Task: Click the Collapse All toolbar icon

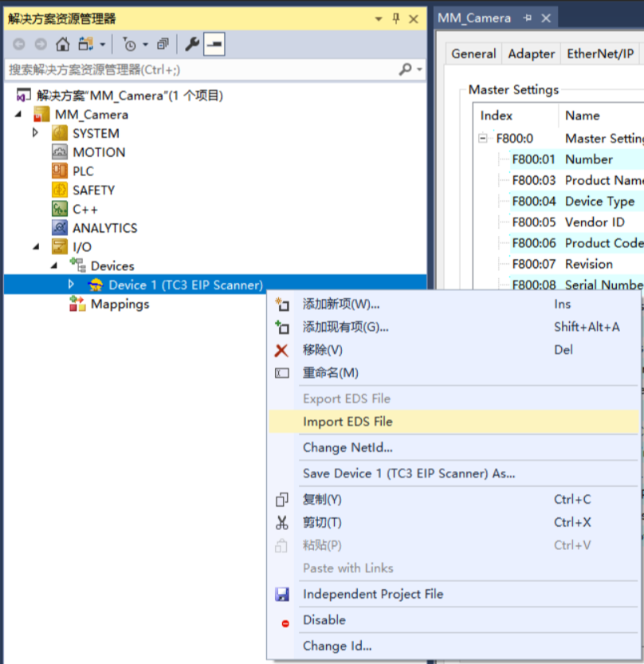Action: click(163, 45)
